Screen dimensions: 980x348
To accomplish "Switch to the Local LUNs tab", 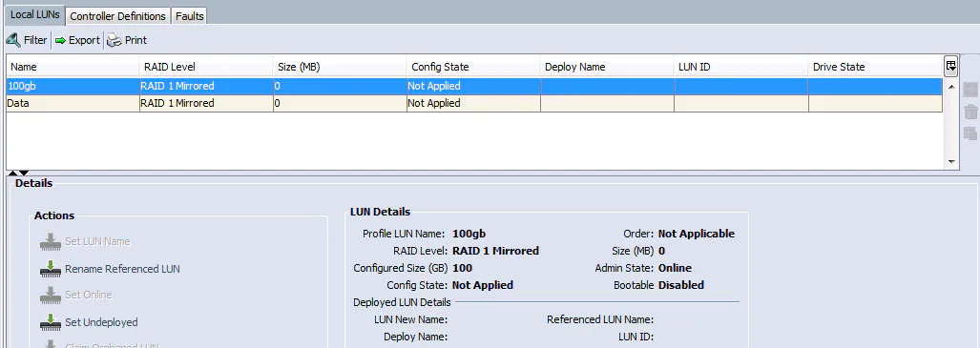I will pos(34,14).
